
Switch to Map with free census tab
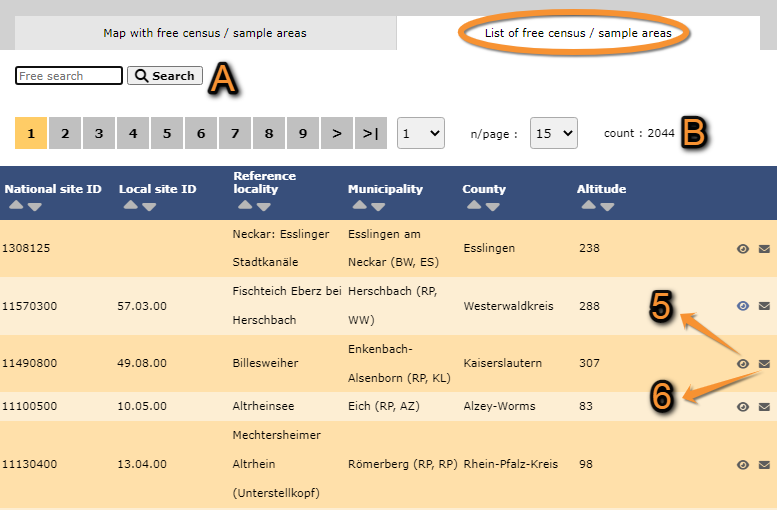205,33
